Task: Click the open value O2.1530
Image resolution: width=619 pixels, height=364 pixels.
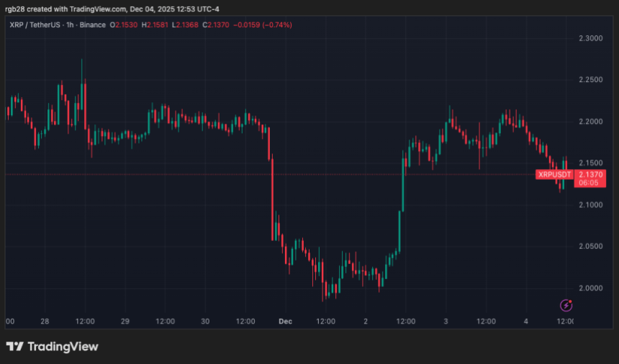Action: [124, 25]
